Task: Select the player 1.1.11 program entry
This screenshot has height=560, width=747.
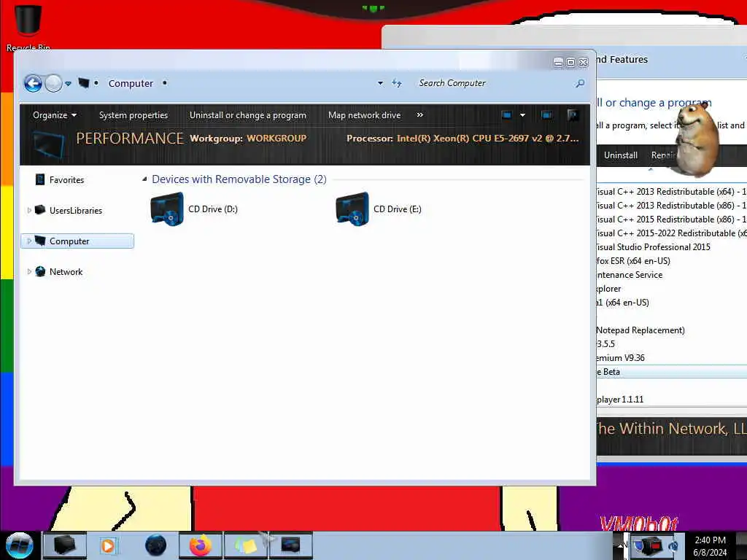Action: [x=672, y=399]
